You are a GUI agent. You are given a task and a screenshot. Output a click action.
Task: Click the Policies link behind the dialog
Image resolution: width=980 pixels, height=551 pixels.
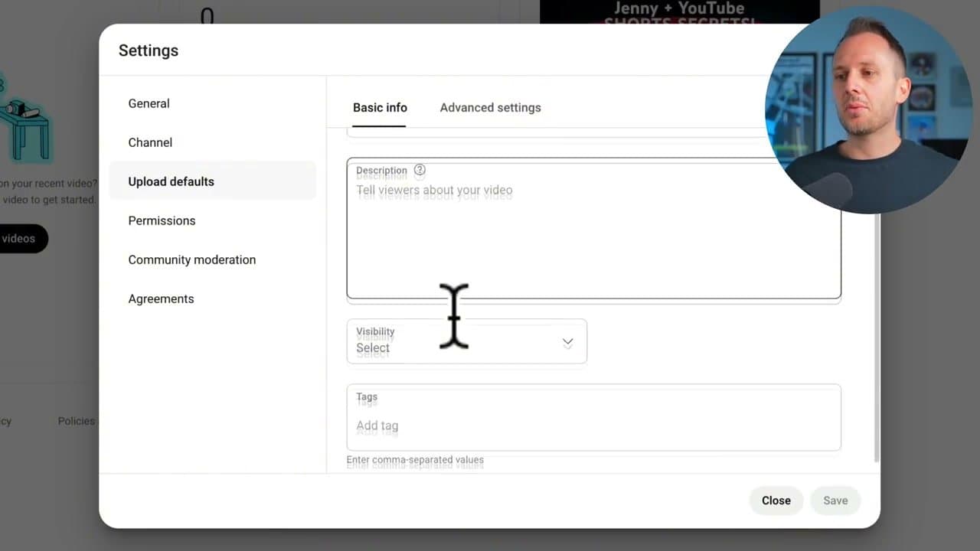coord(76,420)
